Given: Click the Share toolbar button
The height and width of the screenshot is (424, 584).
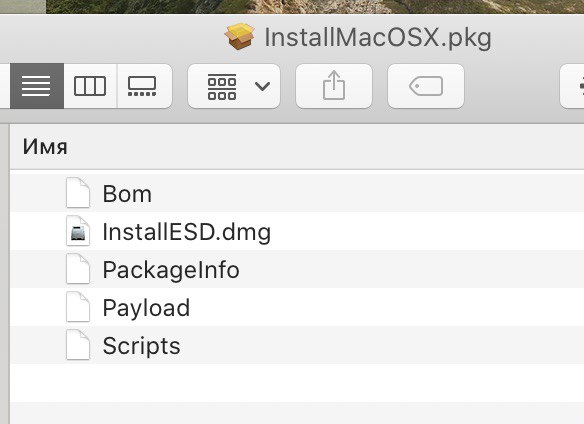Looking at the screenshot, I should (x=334, y=86).
